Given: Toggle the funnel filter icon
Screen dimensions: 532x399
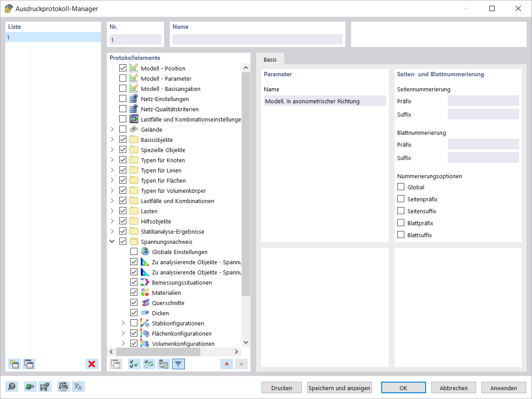Looking at the screenshot, I should point(178,364).
